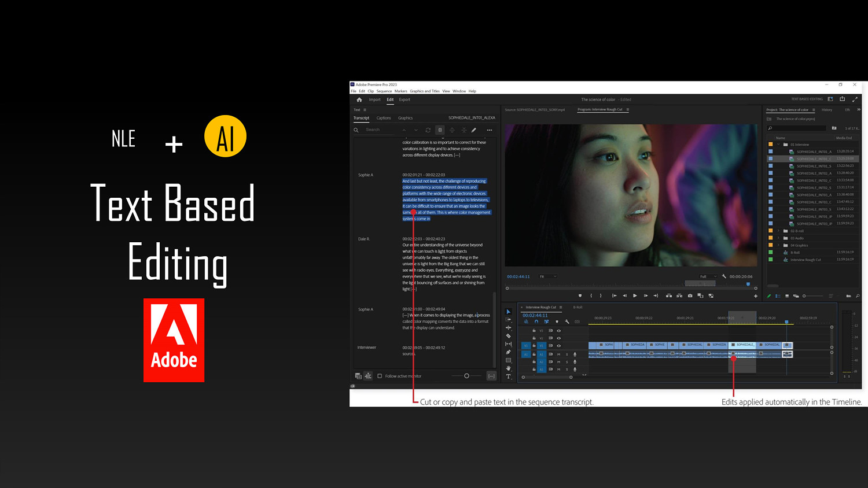Screen dimensions: 868x488
Task: Open Program monitor wrench settings
Action: click(x=724, y=276)
